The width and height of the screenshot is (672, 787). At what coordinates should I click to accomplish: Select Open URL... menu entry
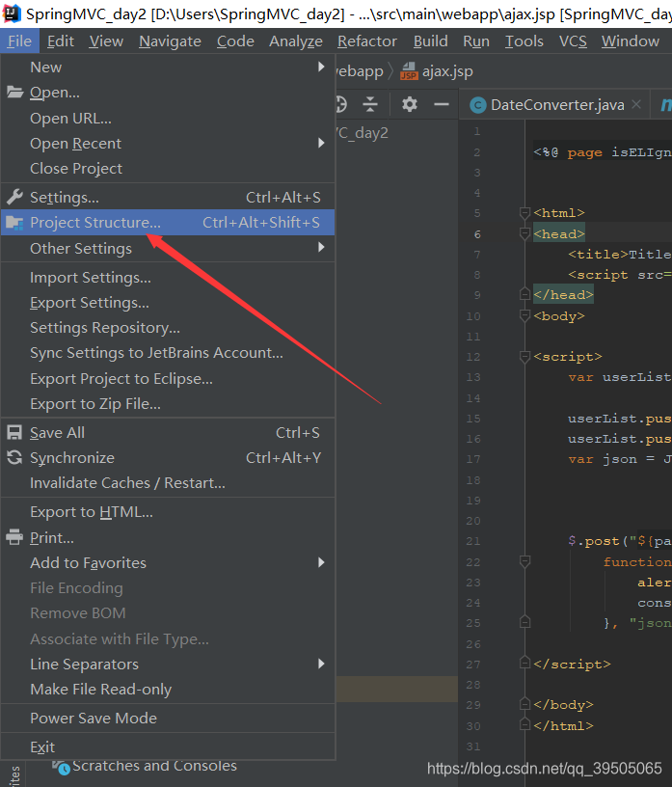168,119
